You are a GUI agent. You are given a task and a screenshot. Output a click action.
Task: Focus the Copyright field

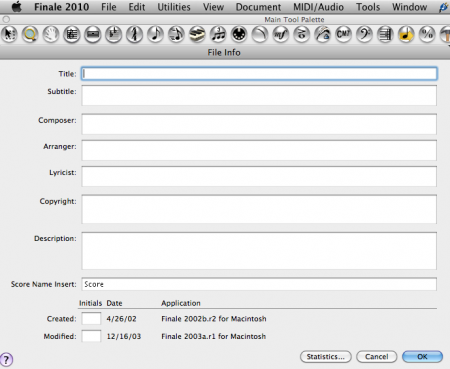259,209
